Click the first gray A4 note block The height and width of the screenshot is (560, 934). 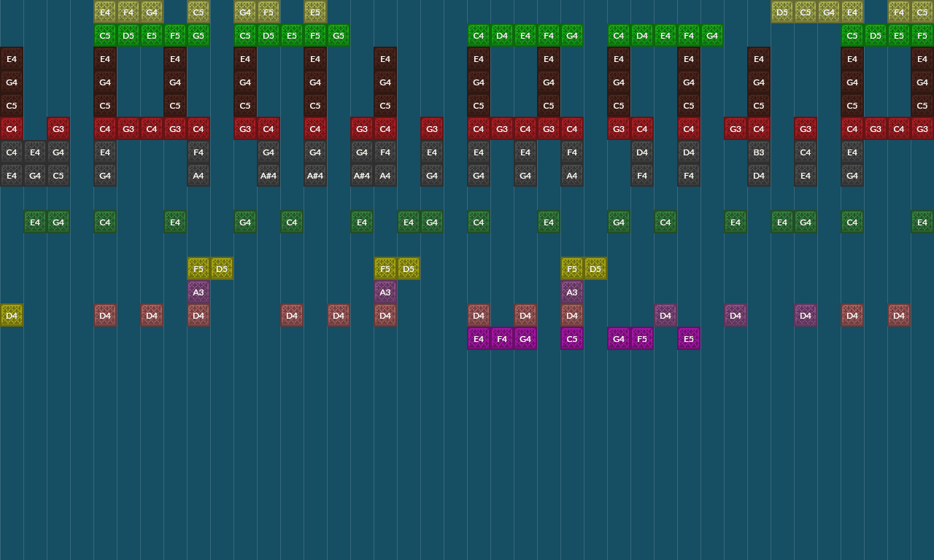[x=198, y=176]
